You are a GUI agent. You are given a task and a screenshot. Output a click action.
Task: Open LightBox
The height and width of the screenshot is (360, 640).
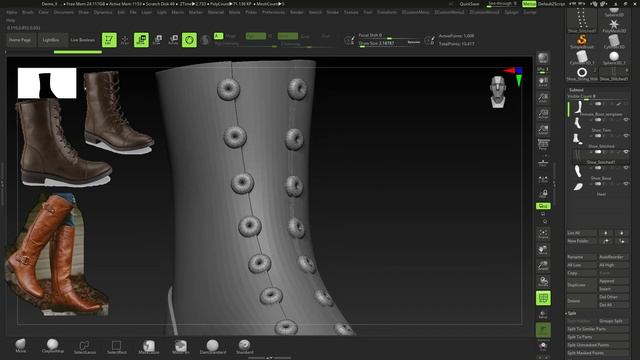click(x=51, y=40)
